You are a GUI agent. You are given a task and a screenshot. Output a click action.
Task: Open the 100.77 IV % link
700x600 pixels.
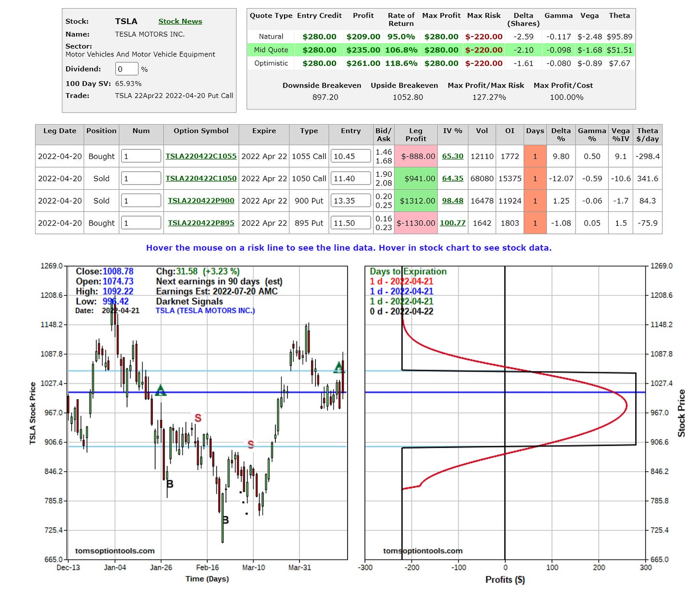[x=452, y=223]
